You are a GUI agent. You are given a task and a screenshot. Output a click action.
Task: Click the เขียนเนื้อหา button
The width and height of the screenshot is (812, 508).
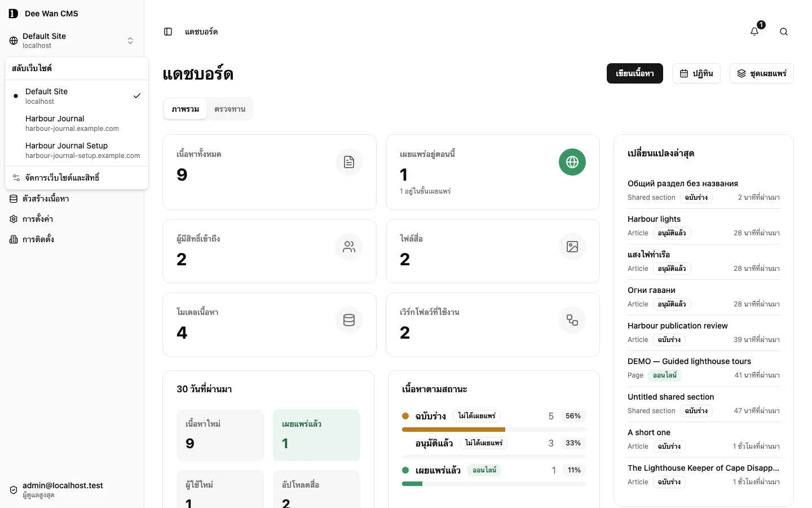click(x=635, y=73)
